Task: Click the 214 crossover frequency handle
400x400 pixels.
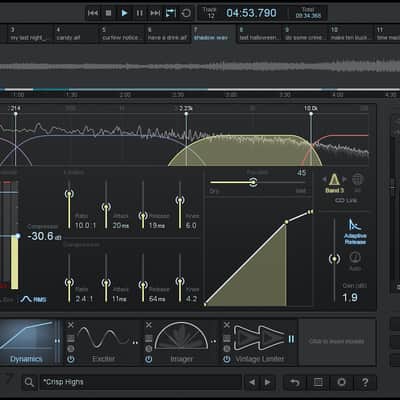Action: pos(15,114)
